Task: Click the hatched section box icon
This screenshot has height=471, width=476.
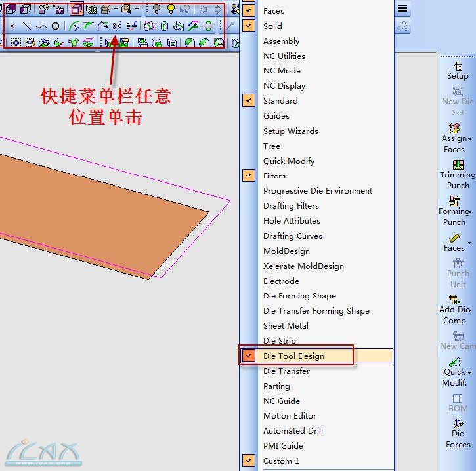Action: click(91, 9)
